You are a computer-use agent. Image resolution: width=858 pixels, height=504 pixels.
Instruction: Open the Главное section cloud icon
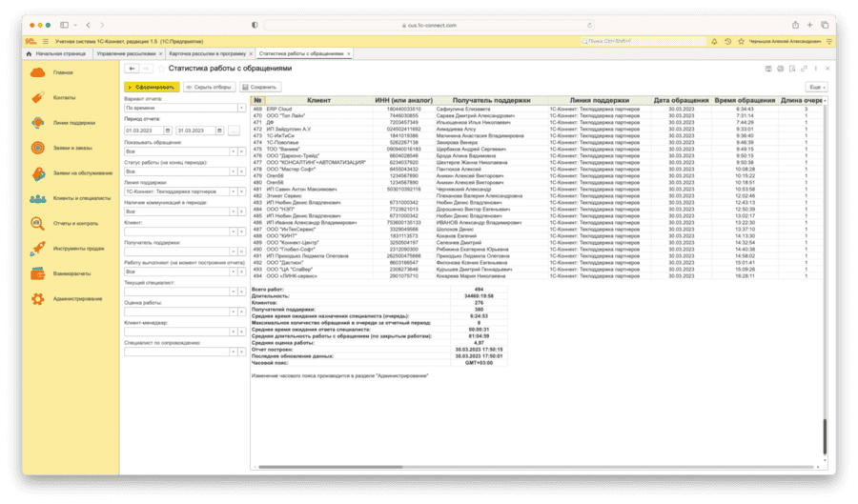pos(38,72)
